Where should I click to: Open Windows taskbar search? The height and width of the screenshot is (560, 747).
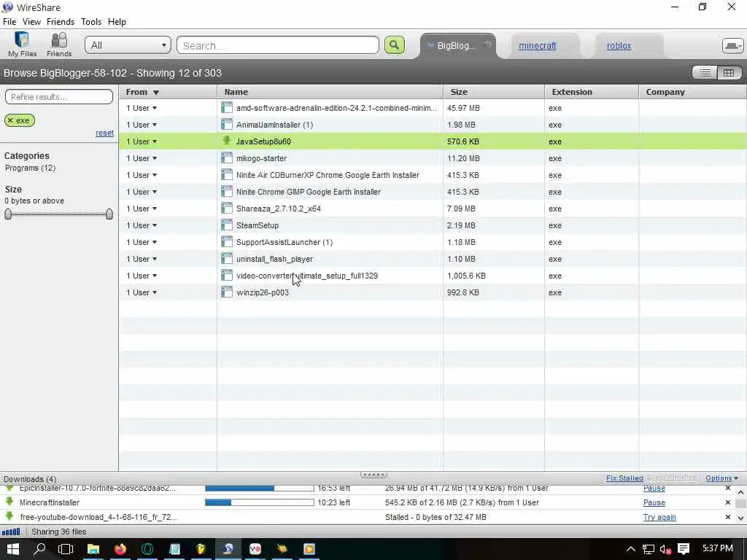39,549
